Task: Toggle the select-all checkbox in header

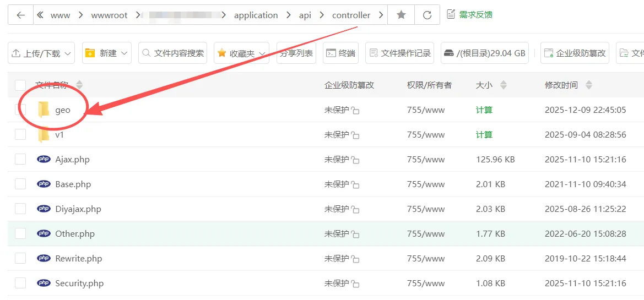Action: tap(20, 85)
